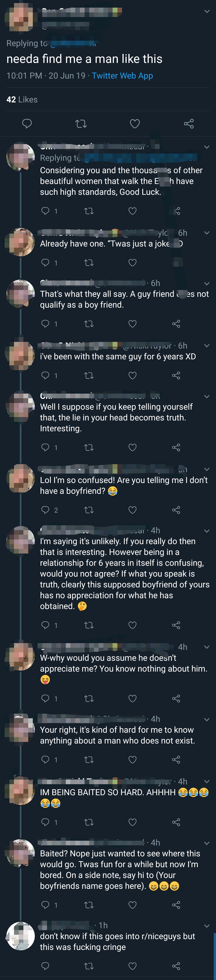Retweet the 'guy friend does not qualify' reply

click(89, 324)
